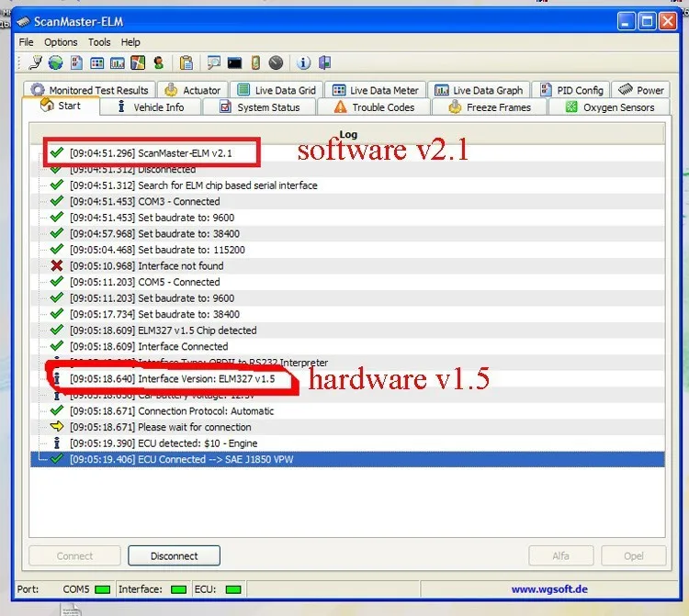Click the Log column header
The width and height of the screenshot is (689, 616).
[x=347, y=134]
